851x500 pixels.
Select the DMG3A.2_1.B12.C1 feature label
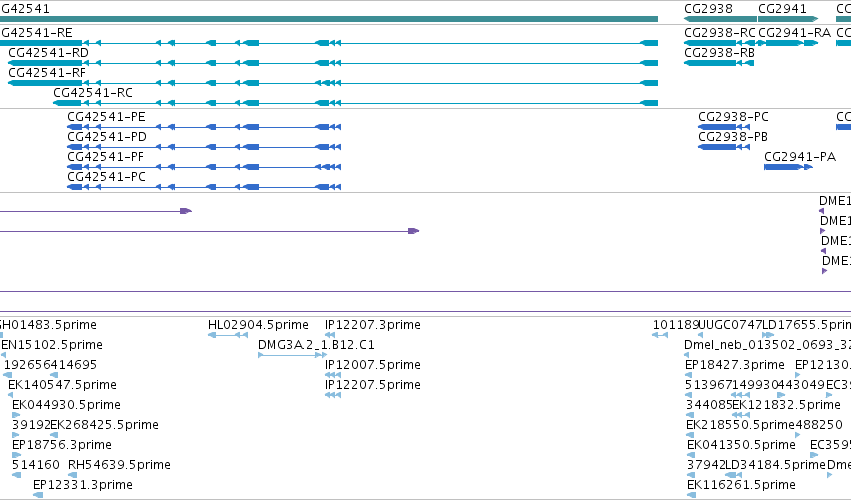click(316, 345)
